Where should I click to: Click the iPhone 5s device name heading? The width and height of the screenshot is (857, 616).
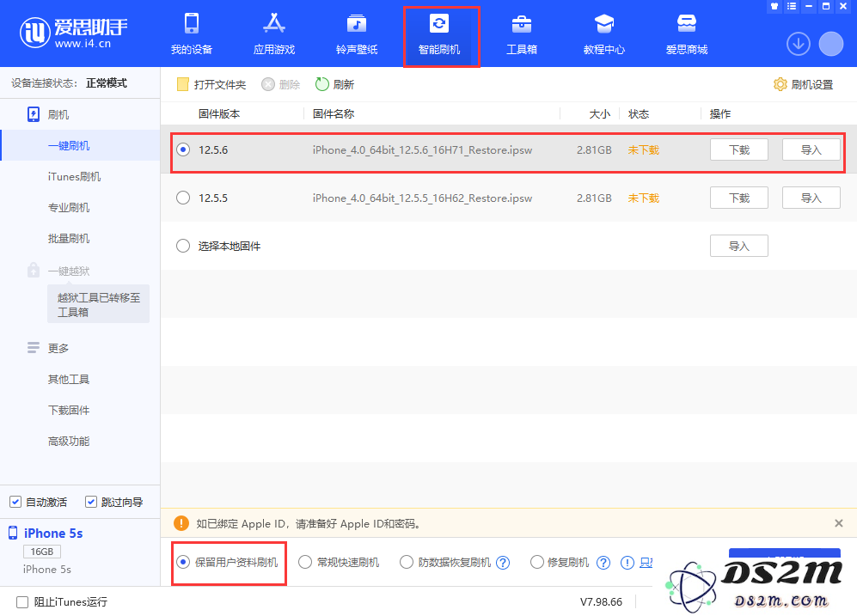pyautogui.click(x=53, y=533)
